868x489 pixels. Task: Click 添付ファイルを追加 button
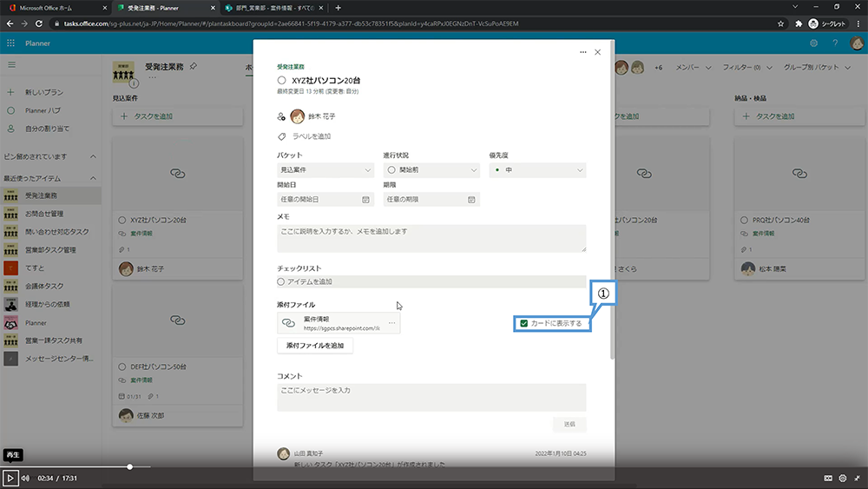tap(315, 346)
